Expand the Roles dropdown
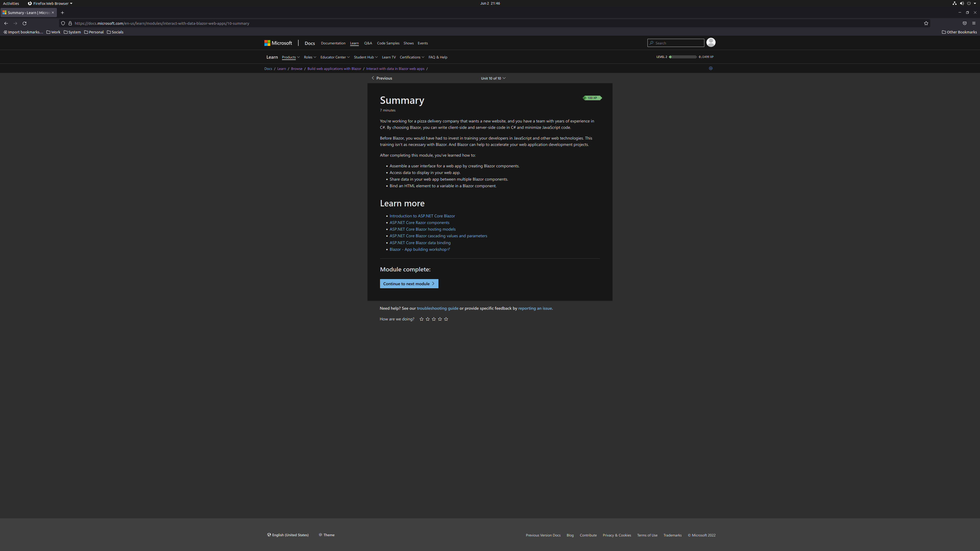Viewport: 980px width, 551px height. click(310, 57)
